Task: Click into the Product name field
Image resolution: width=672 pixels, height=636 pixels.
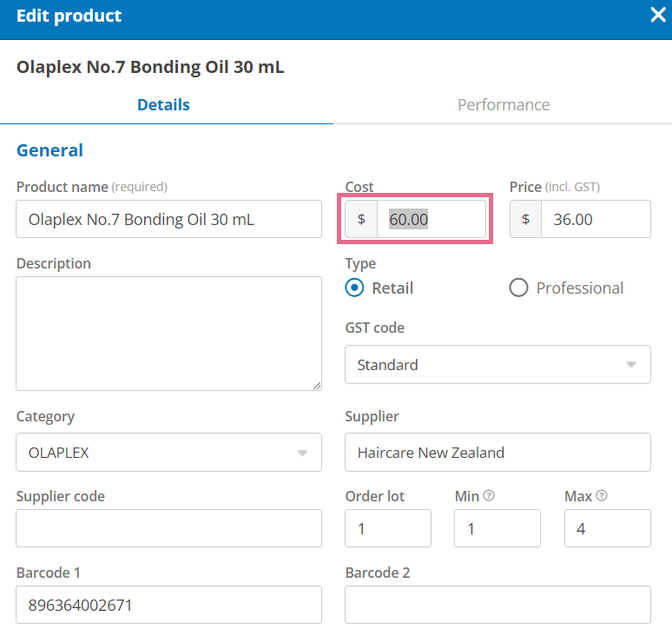Action: pyautogui.click(x=168, y=219)
